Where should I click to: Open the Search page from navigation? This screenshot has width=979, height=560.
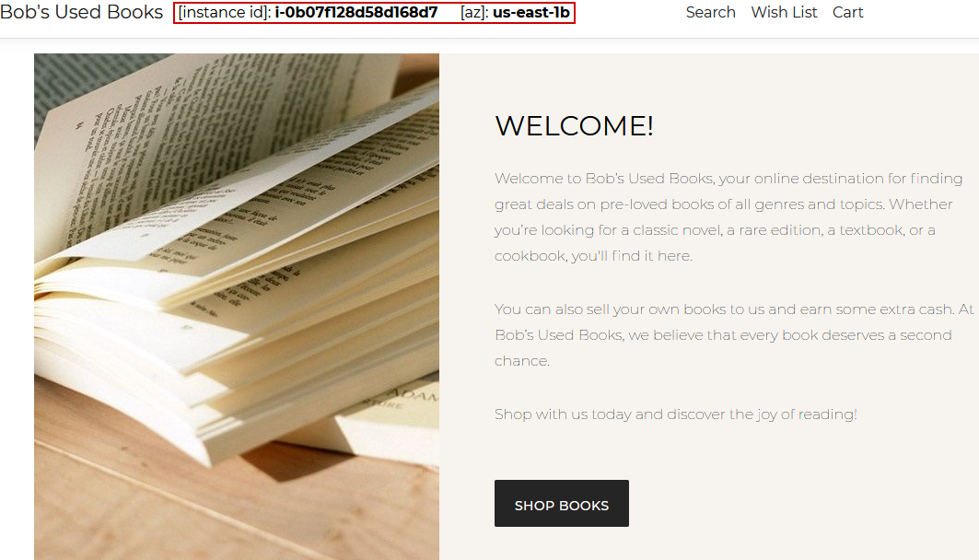coord(710,12)
